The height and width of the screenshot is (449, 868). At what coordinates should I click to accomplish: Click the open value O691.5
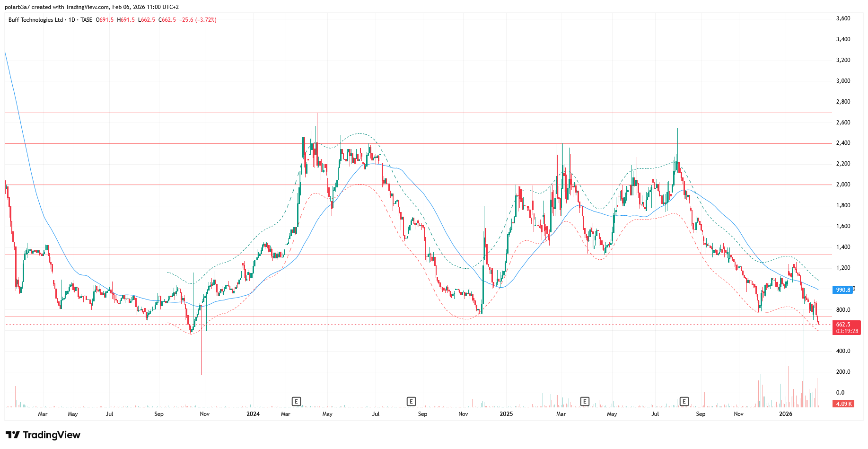point(105,20)
